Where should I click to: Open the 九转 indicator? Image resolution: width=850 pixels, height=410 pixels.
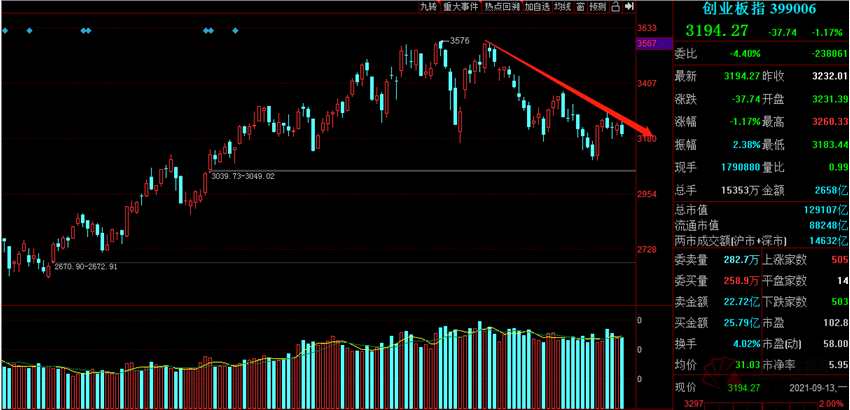429,7
